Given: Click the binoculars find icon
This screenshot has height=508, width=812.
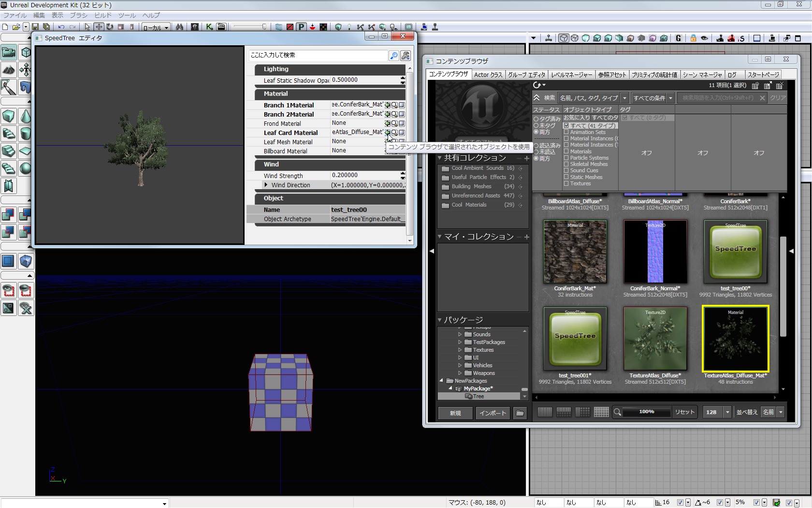Looking at the screenshot, I should pos(179,27).
